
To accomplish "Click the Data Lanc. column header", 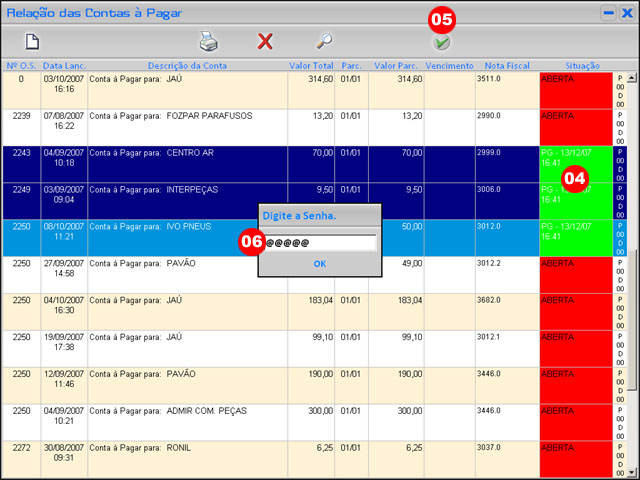I will pos(63,66).
